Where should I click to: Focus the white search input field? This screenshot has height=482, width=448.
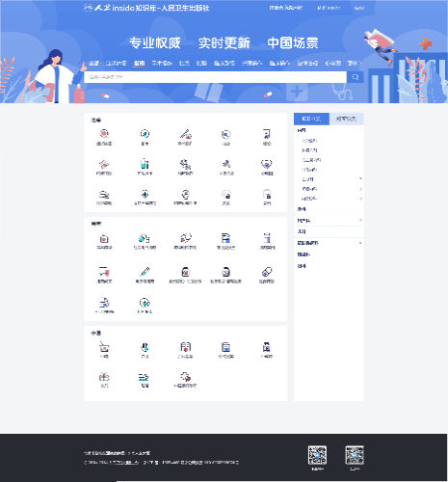(216, 77)
